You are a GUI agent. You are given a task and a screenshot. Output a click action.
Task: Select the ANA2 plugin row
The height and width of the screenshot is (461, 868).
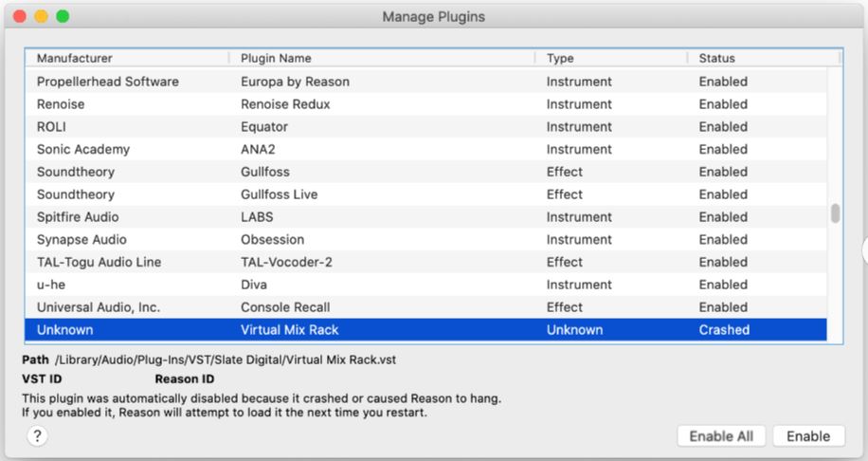click(x=425, y=149)
